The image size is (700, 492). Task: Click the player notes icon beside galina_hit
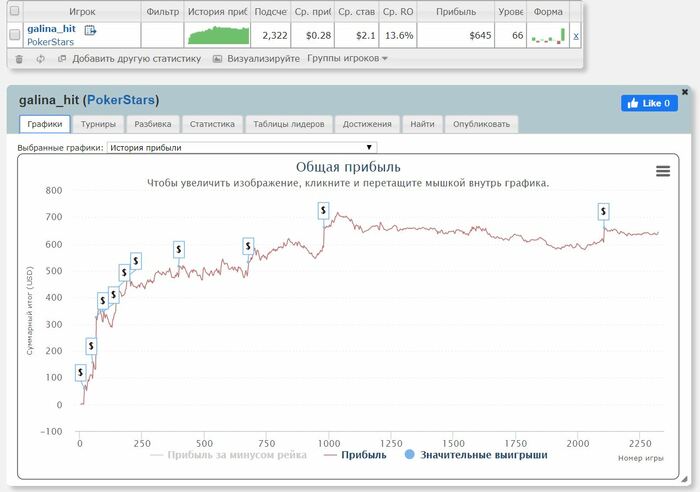(90, 30)
